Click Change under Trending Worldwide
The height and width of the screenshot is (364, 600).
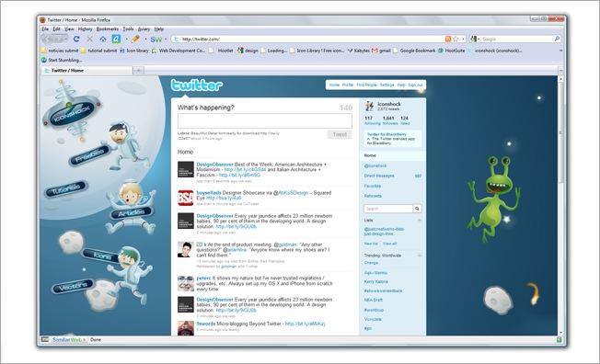[x=371, y=263]
